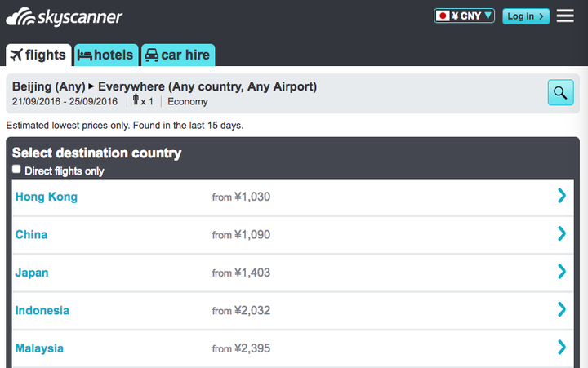588x368 pixels.
Task: Click the bed icon on hotels tab
Action: 85,55
